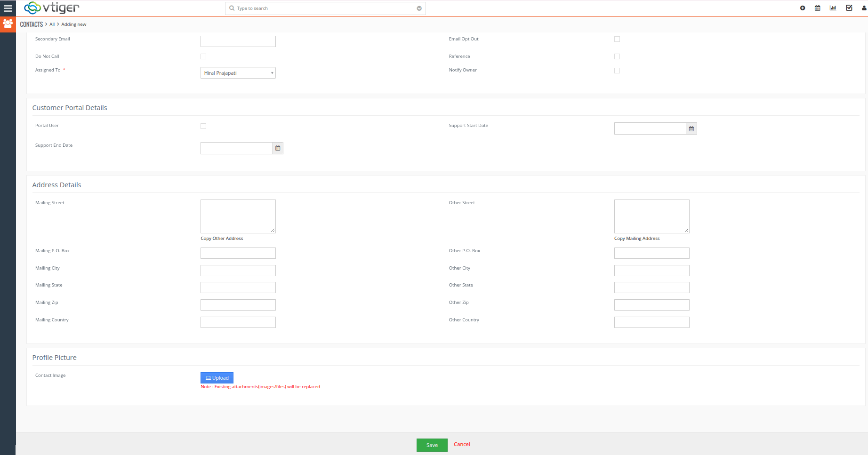Expand the search options dropdown arrow

tap(419, 8)
